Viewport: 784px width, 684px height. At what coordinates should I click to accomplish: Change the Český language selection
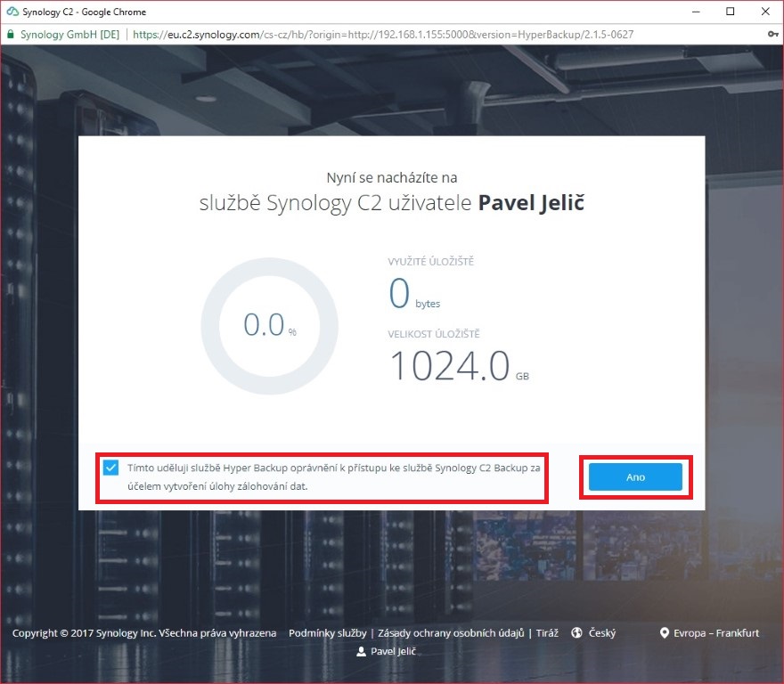[602, 633]
